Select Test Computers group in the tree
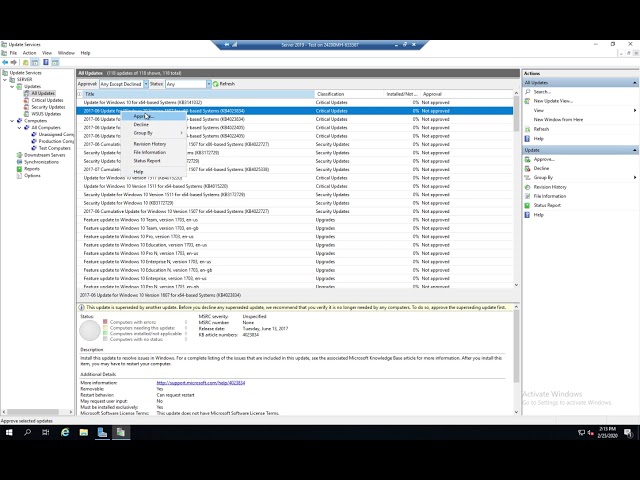Image resolution: width=640 pixels, height=480 pixels. (54, 148)
